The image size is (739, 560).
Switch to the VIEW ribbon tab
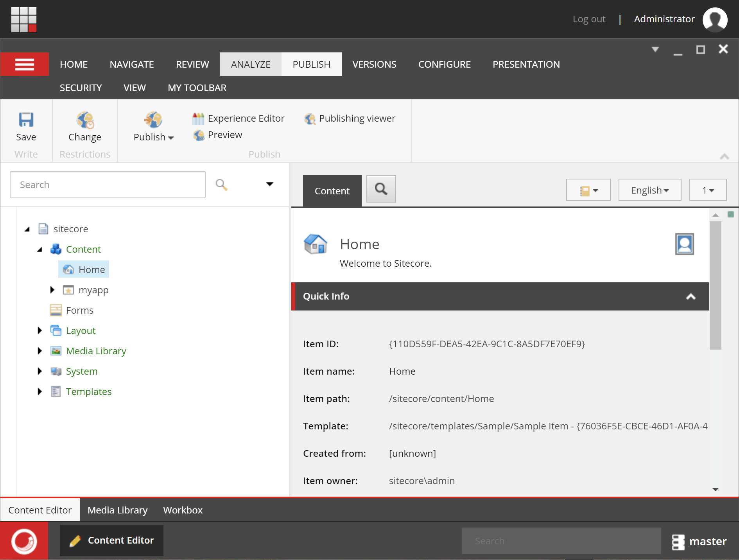[x=135, y=88]
